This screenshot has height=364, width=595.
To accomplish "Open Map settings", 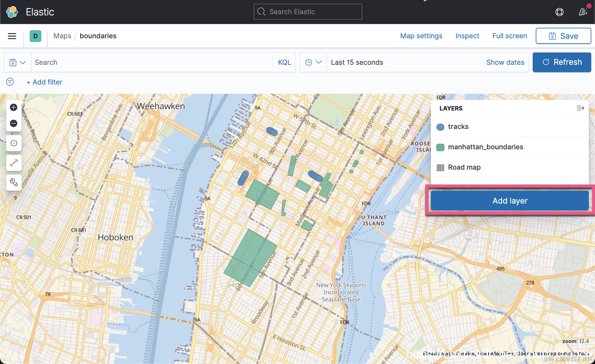I will [421, 36].
